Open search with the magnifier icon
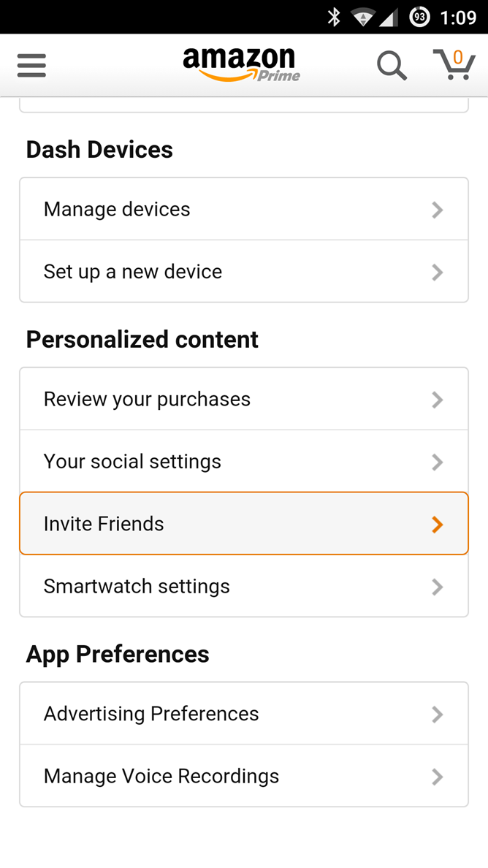Screen dimensions: 488x868 (x=392, y=66)
